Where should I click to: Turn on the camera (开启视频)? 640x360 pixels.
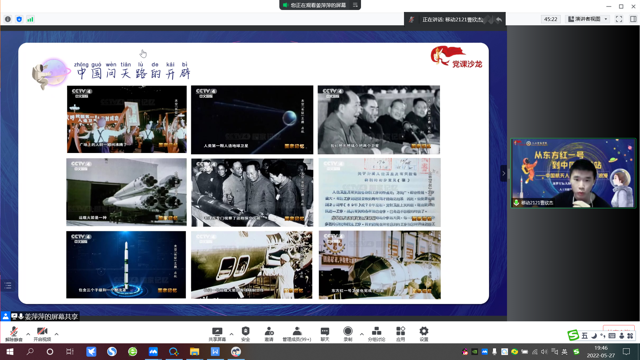(42, 333)
